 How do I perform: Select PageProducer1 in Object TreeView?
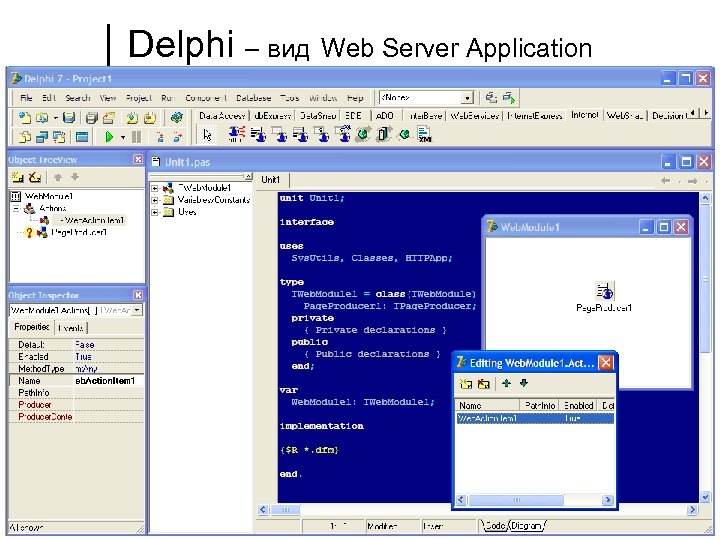pyautogui.click(x=79, y=232)
